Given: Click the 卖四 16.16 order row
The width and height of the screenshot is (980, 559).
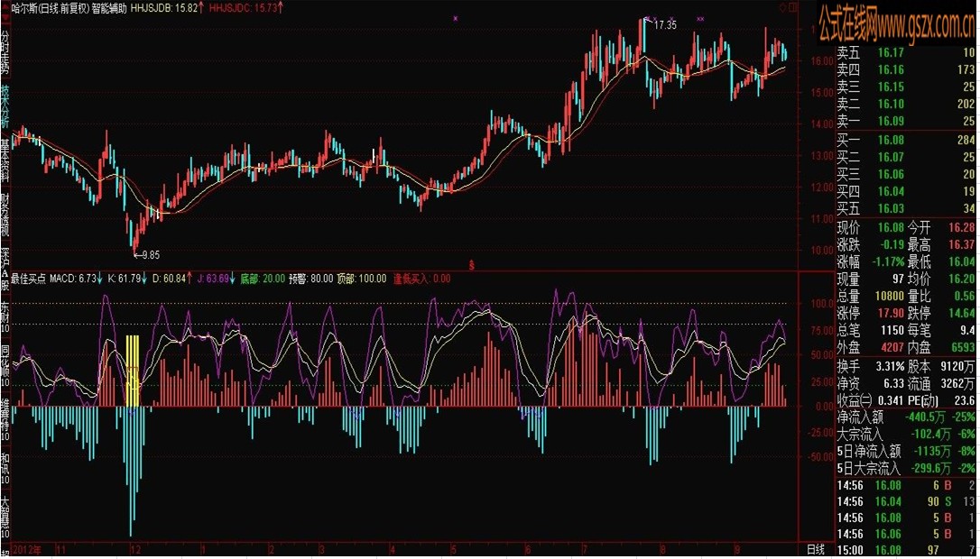Looking at the screenshot, I should [906, 70].
